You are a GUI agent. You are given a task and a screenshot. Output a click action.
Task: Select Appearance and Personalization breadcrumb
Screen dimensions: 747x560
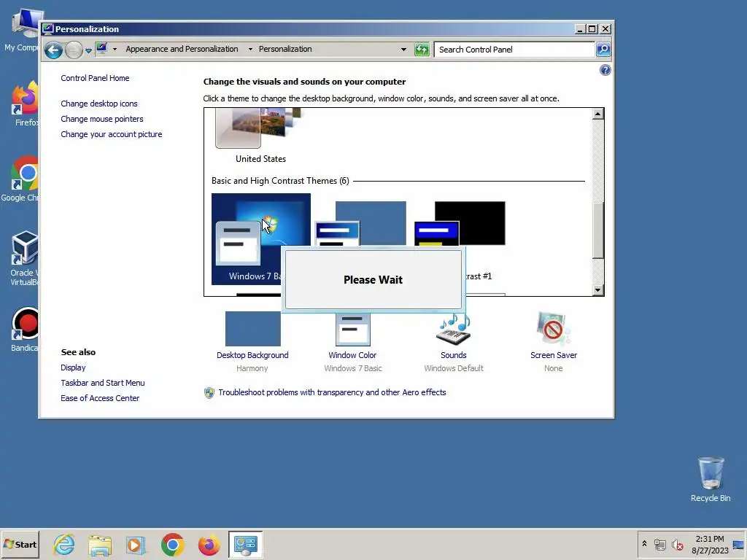click(182, 49)
